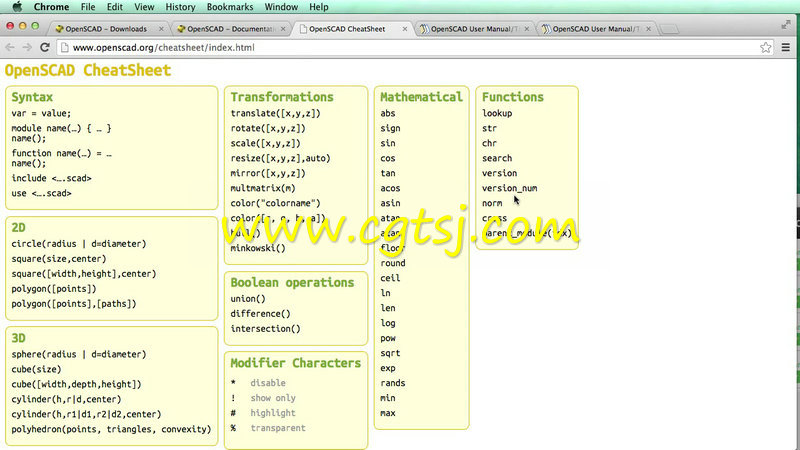The width and height of the screenshot is (800, 450).
Task: Open the Edit menu
Action: pos(114,7)
